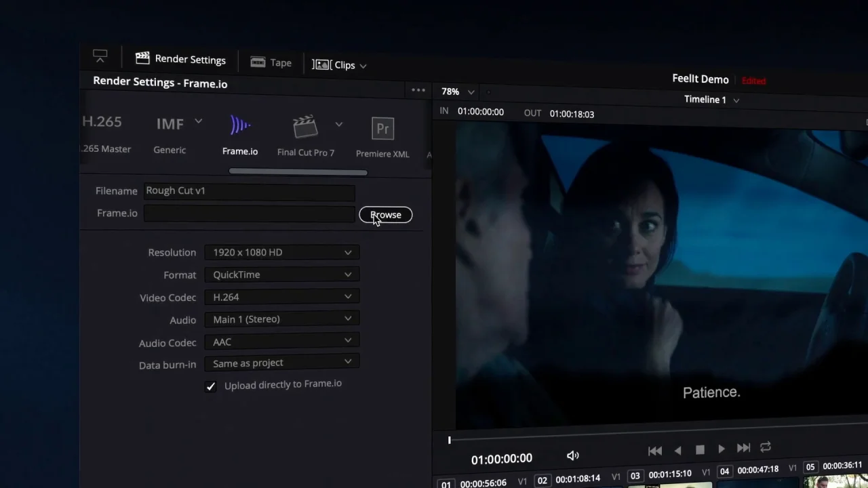This screenshot has height=488, width=868.
Task: Click the OUT timecode 01:00:18:03
Action: [x=572, y=114]
